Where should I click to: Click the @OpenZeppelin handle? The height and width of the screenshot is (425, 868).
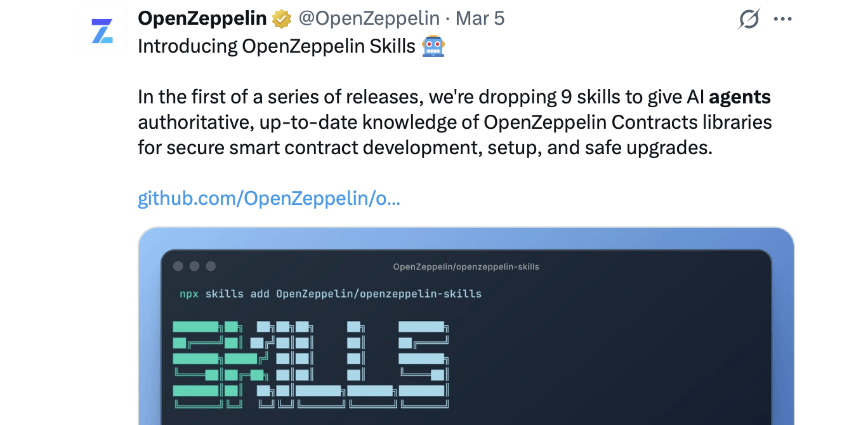click(x=369, y=19)
